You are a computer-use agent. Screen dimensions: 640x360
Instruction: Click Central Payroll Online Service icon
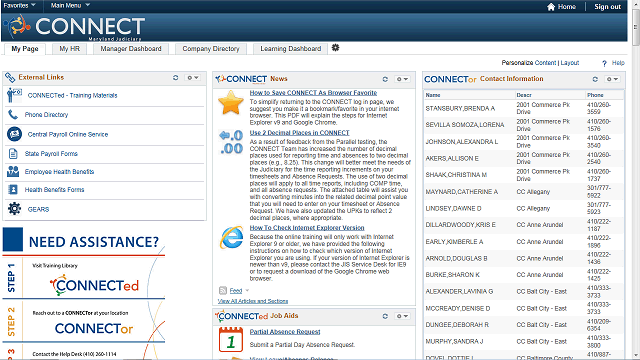click(14, 134)
